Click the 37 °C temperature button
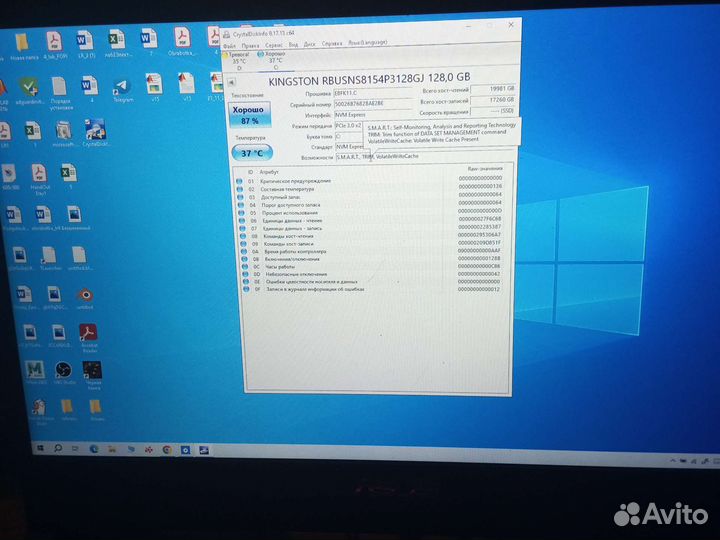 coord(251,153)
